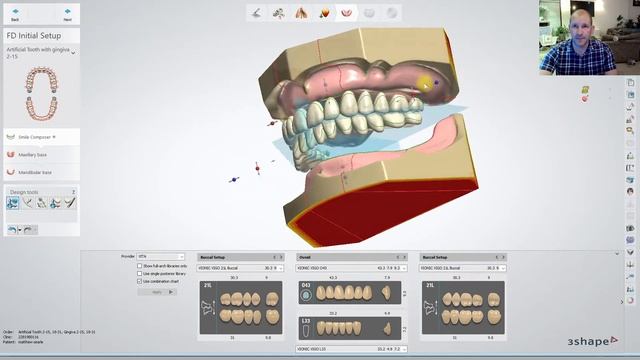Viewport: 640px width, 360px height.
Task: Open the seventh greyed workflow step icon
Action: tap(391, 13)
